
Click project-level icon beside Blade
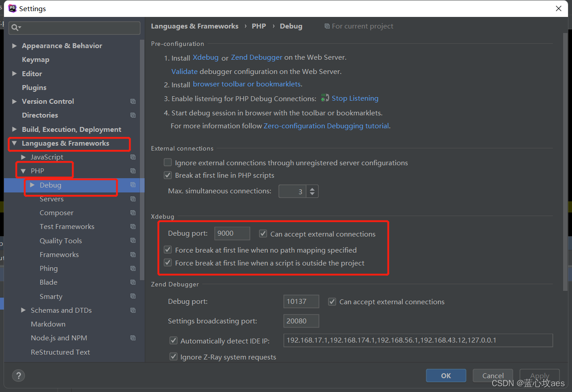pos(133,282)
